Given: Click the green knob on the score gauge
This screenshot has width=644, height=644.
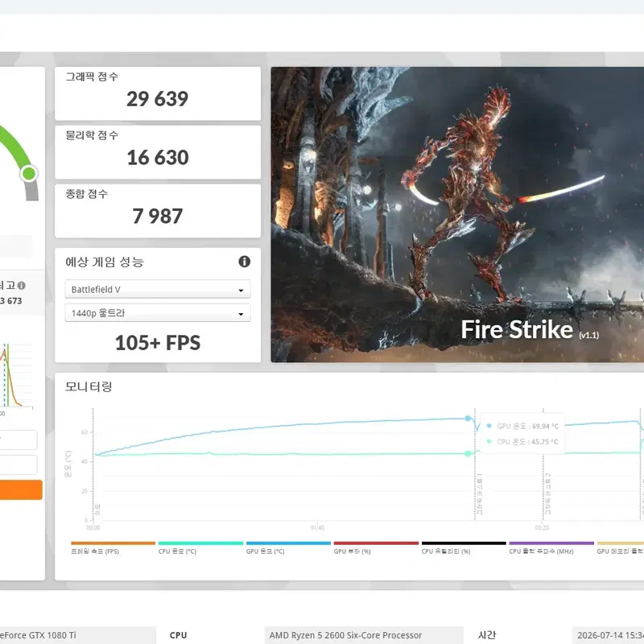Looking at the screenshot, I should click(29, 173).
